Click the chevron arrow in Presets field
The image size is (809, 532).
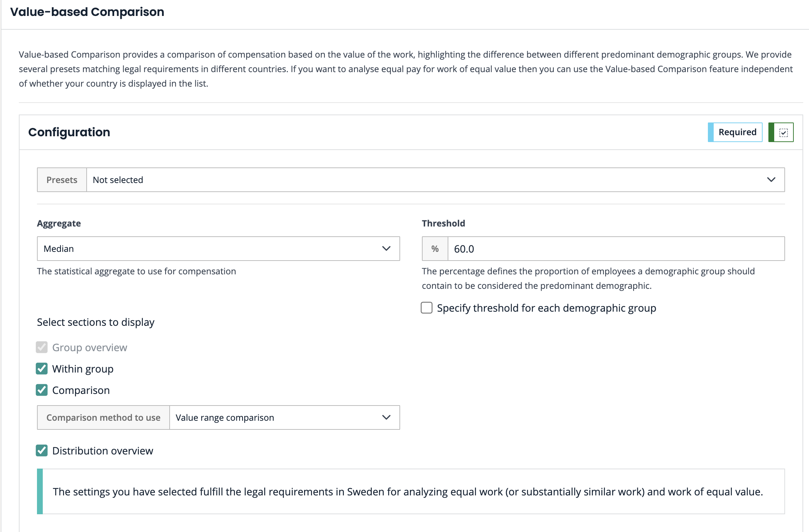pyautogui.click(x=771, y=180)
